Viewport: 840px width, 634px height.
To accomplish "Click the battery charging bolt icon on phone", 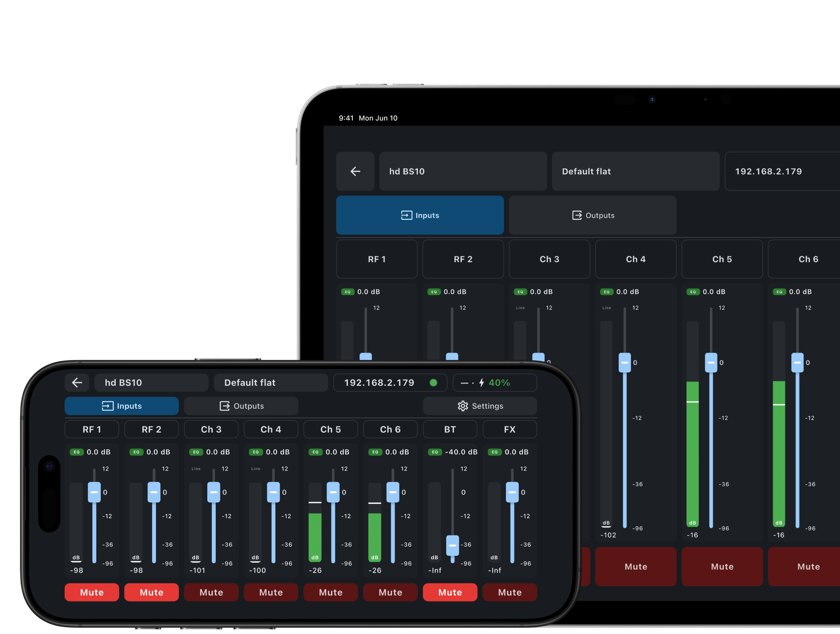I will (481, 383).
